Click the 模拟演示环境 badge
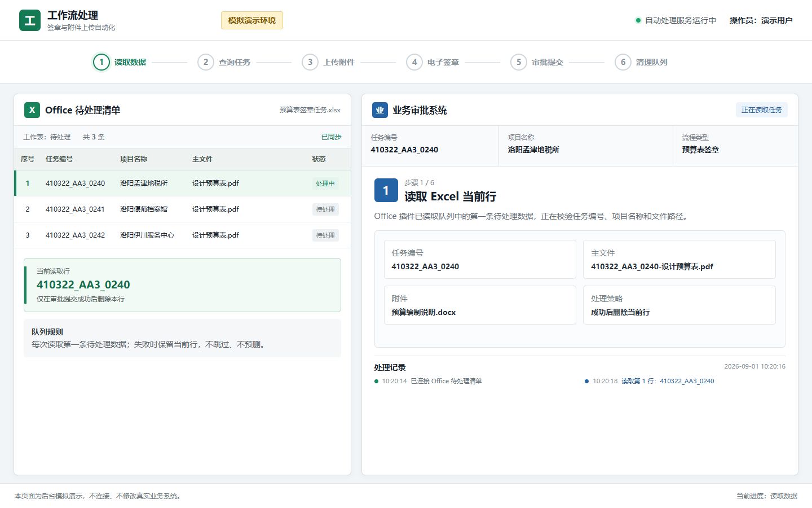 pyautogui.click(x=252, y=20)
